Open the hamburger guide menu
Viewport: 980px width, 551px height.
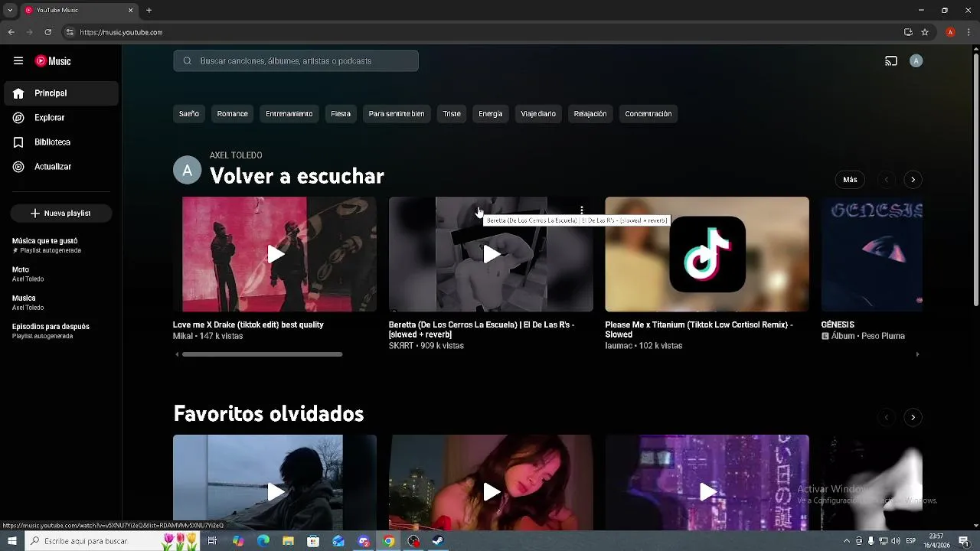18,61
